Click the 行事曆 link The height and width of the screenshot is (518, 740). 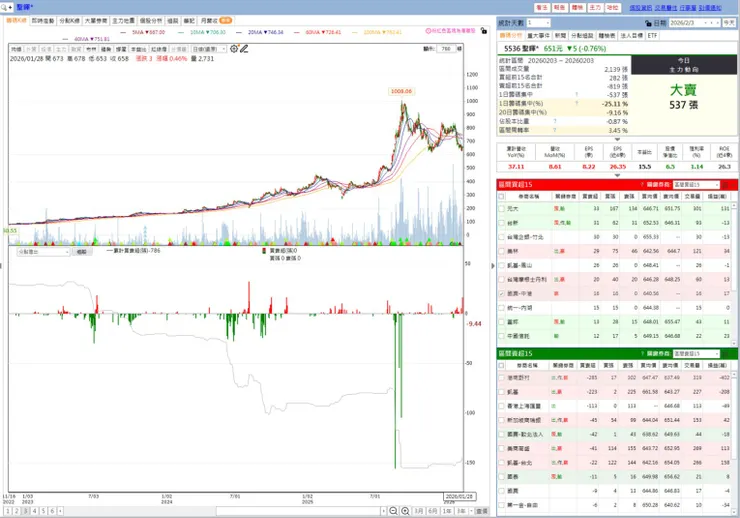[688, 8]
